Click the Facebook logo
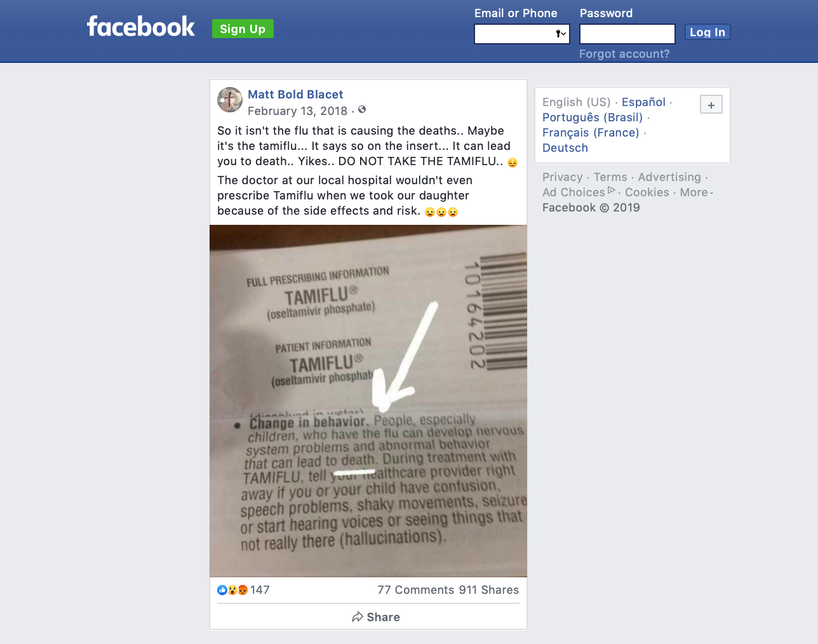This screenshot has height=644, width=818. pos(140,27)
